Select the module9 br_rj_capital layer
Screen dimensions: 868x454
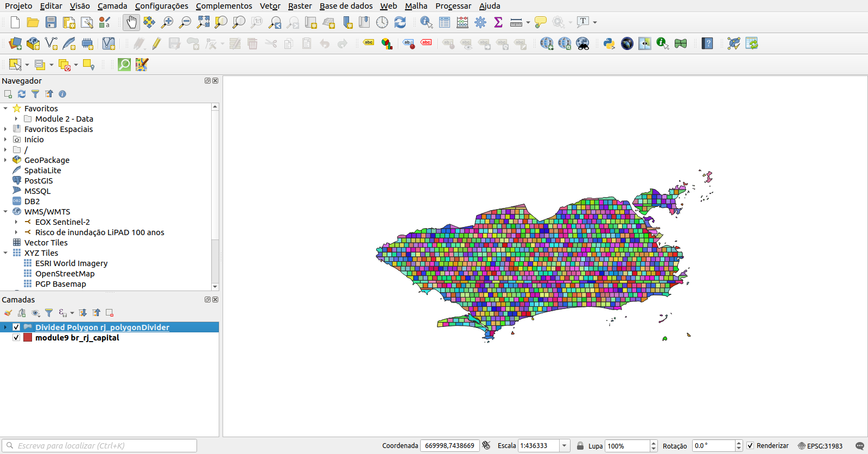(x=77, y=338)
